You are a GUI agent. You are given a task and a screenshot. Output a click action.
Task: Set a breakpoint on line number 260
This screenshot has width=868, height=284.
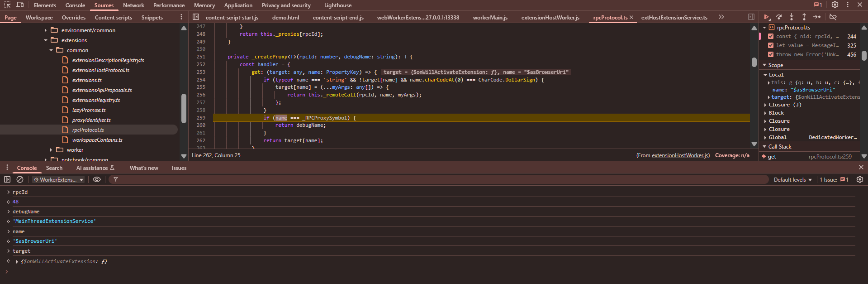pos(201,125)
